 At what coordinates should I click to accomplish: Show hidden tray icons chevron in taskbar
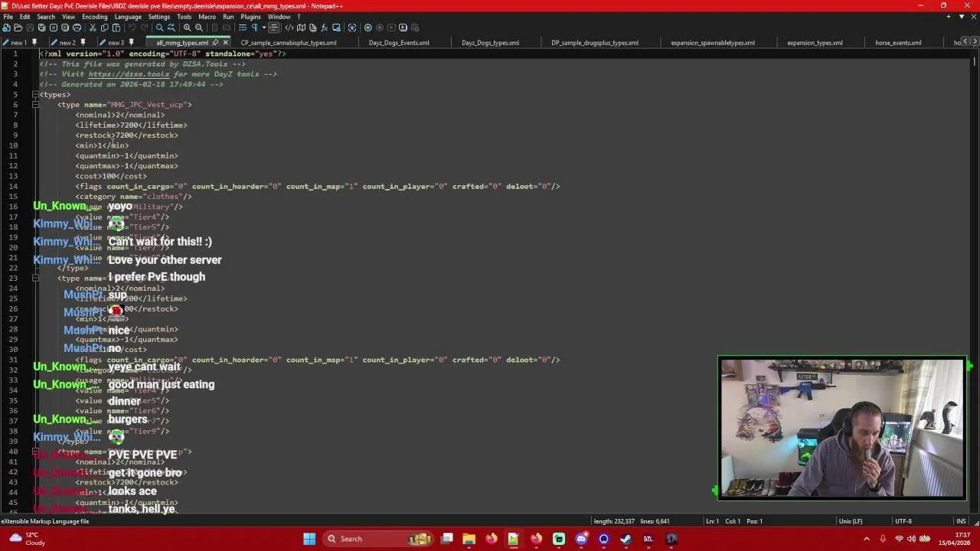[x=867, y=539]
